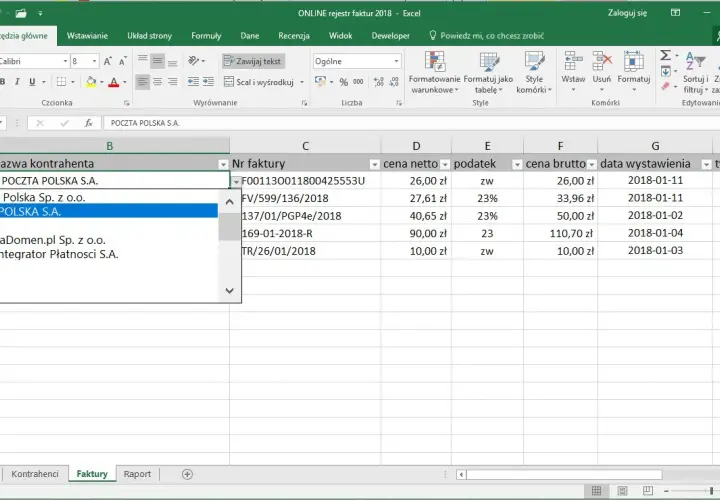The height and width of the screenshot is (500, 720).
Task: Click the AutoSum sigma icon
Action: pyautogui.click(x=665, y=56)
